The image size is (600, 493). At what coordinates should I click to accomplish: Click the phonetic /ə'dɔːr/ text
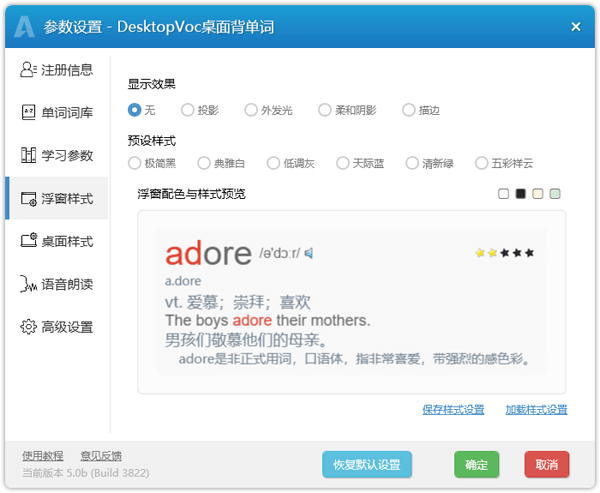click(x=280, y=253)
